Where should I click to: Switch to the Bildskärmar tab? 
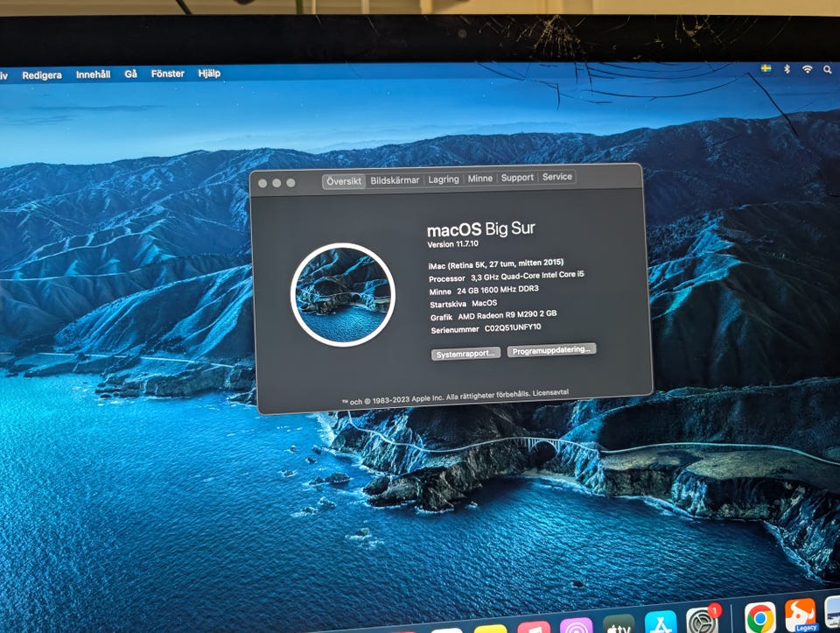pos(395,180)
